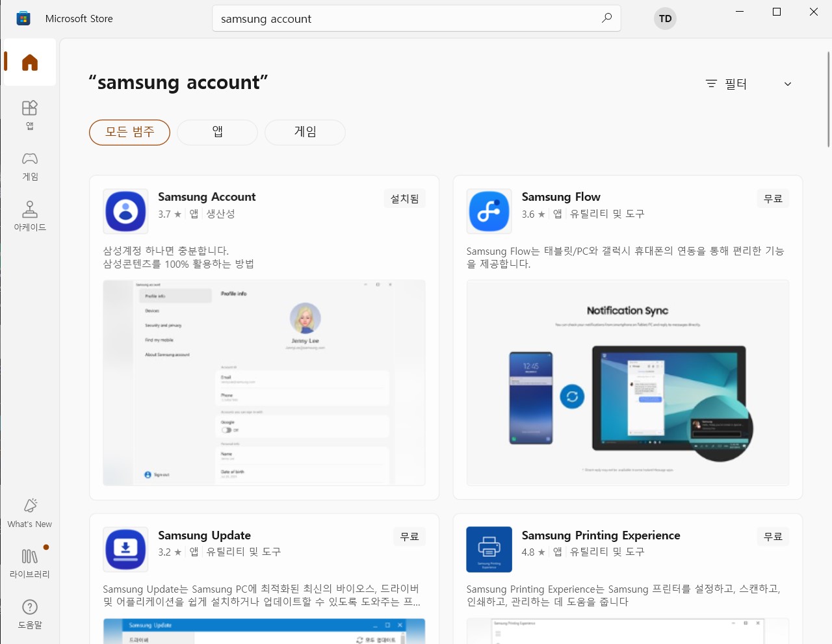Click the "samsung account" results heading

point(178,83)
